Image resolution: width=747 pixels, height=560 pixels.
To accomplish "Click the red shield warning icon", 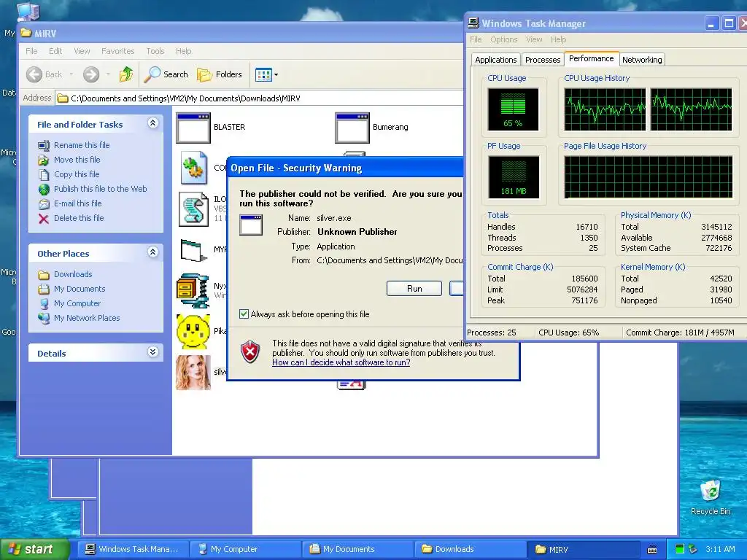I will pyautogui.click(x=251, y=352).
